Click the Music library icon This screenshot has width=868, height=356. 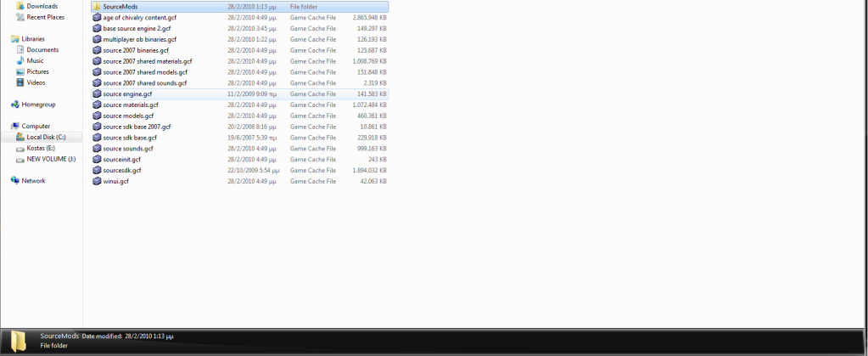[20, 60]
